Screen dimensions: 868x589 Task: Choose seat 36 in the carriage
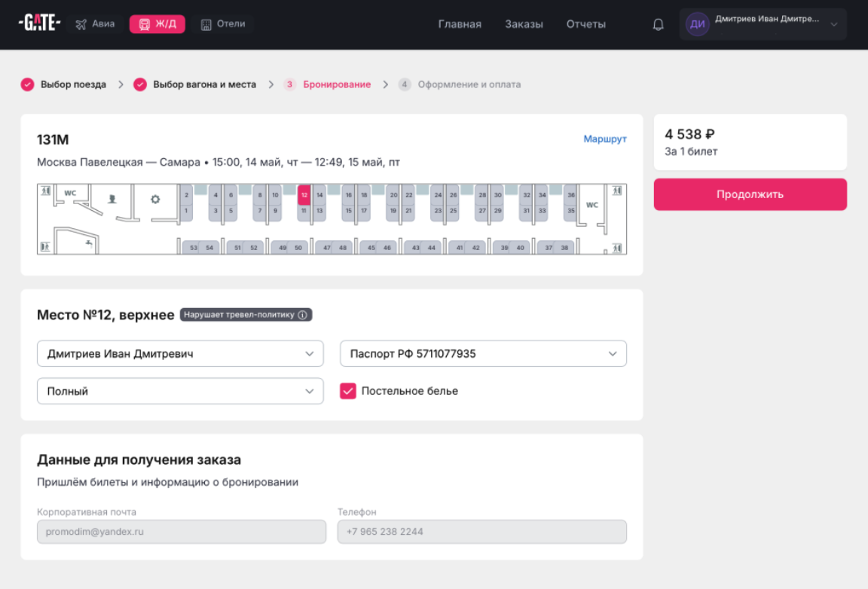coord(571,195)
